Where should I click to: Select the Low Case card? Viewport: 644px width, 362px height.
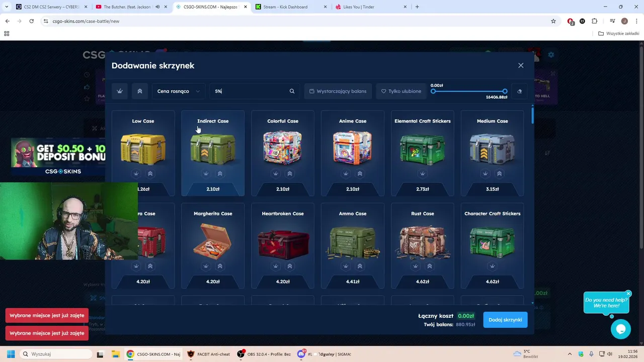pyautogui.click(x=143, y=153)
